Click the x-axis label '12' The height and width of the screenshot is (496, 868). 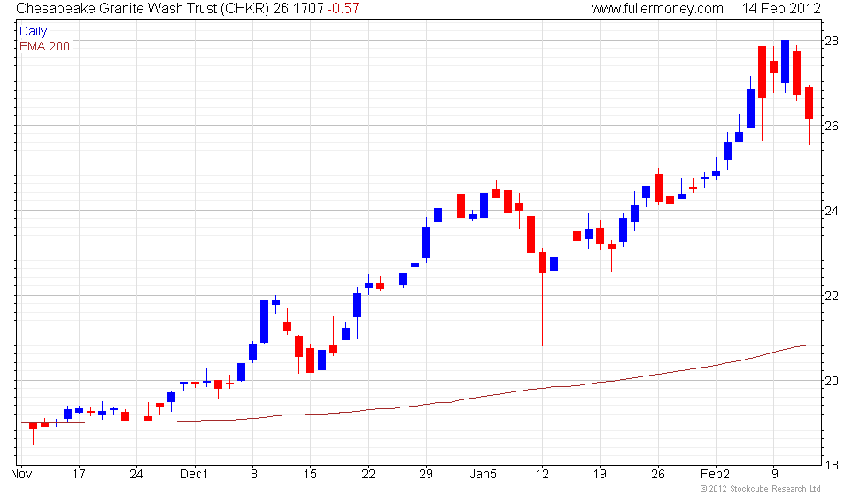542,475
